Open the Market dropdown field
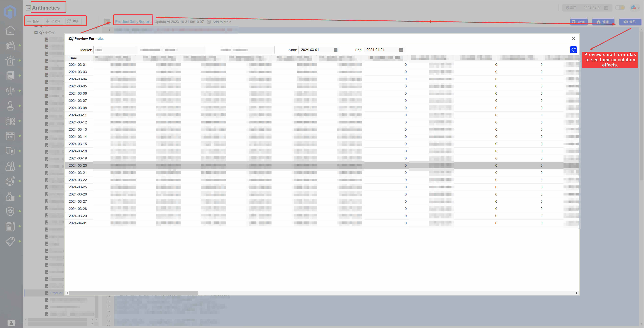The image size is (644, 328). [x=115, y=50]
